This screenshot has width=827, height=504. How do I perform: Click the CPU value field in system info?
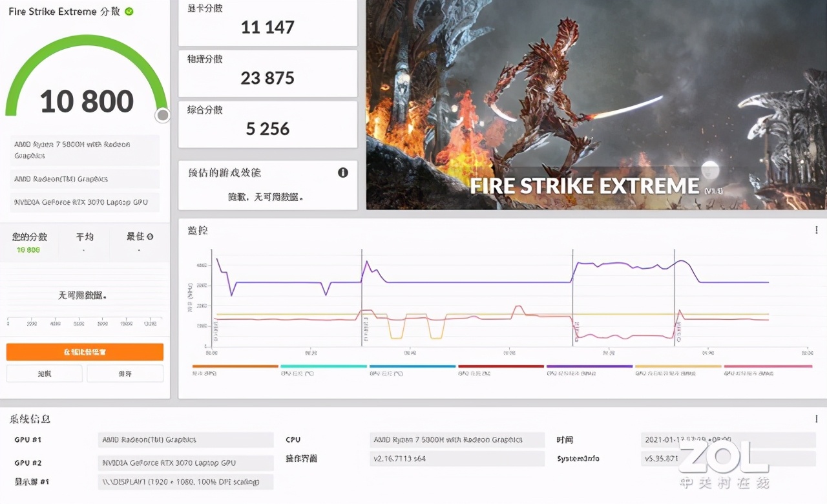tap(457, 440)
